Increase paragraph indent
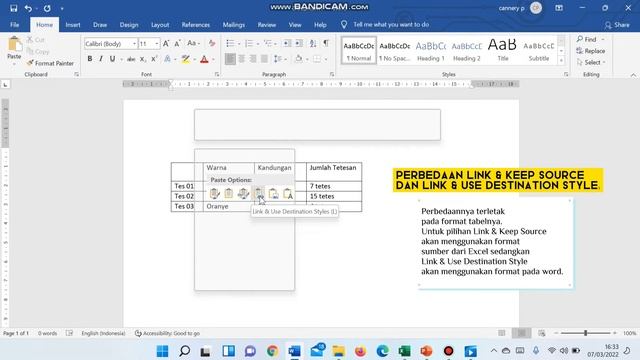This screenshot has height=360, width=640. click(x=299, y=43)
